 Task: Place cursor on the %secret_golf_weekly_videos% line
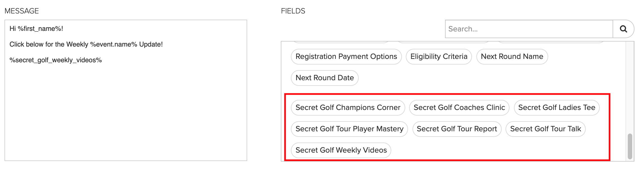point(55,60)
